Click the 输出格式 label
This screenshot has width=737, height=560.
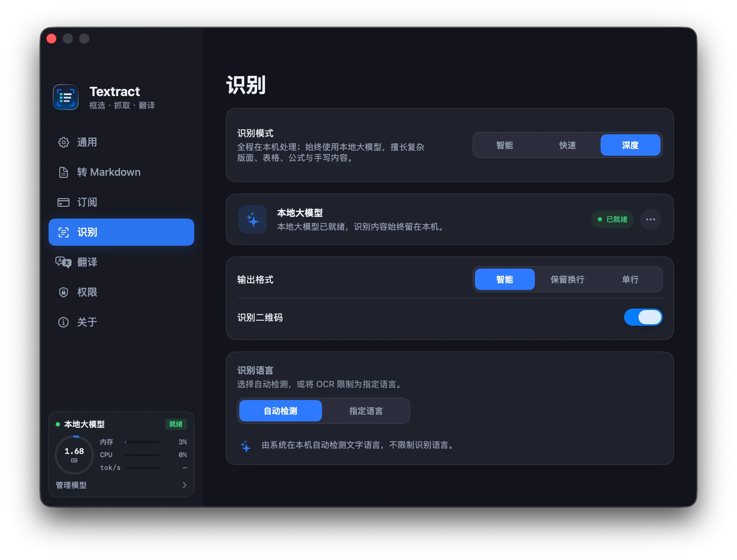[255, 280]
